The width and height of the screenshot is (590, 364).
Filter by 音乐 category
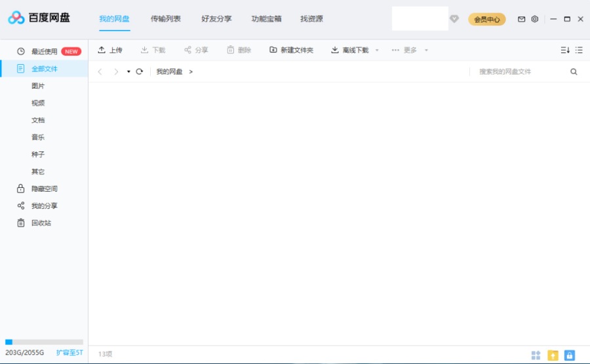(x=38, y=137)
